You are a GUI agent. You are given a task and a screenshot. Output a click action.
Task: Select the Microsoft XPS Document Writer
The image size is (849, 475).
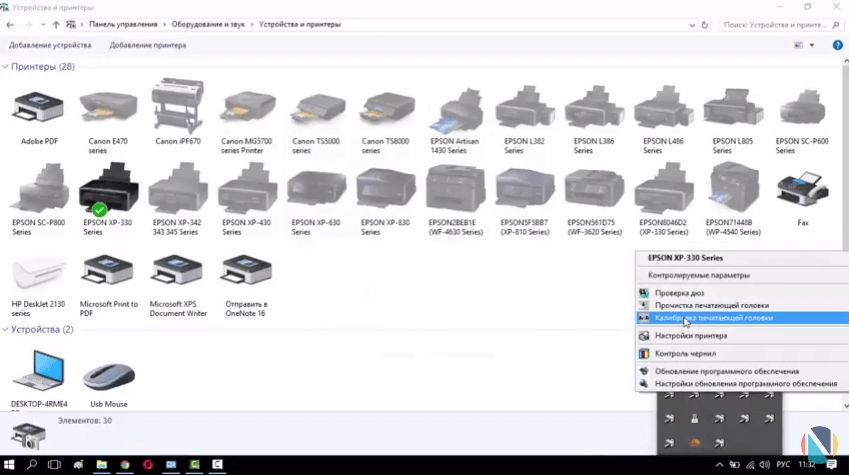point(178,271)
